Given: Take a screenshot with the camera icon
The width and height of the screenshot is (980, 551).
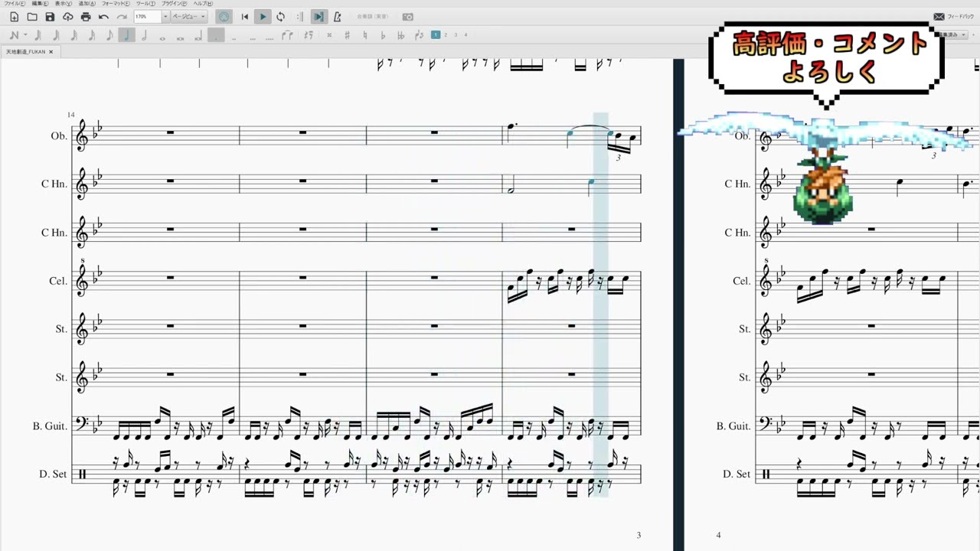Looking at the screenshot, I should (408, 17).
